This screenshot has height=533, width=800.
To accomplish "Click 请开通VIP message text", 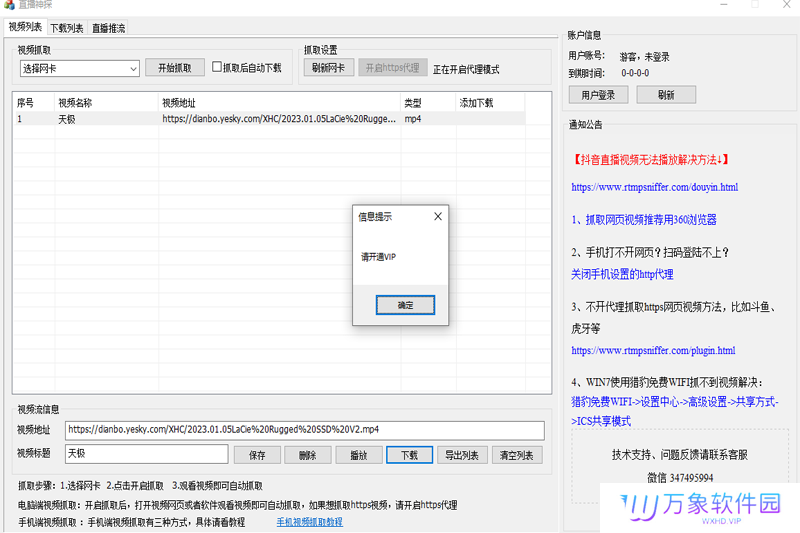I will (x=379, y=257).
